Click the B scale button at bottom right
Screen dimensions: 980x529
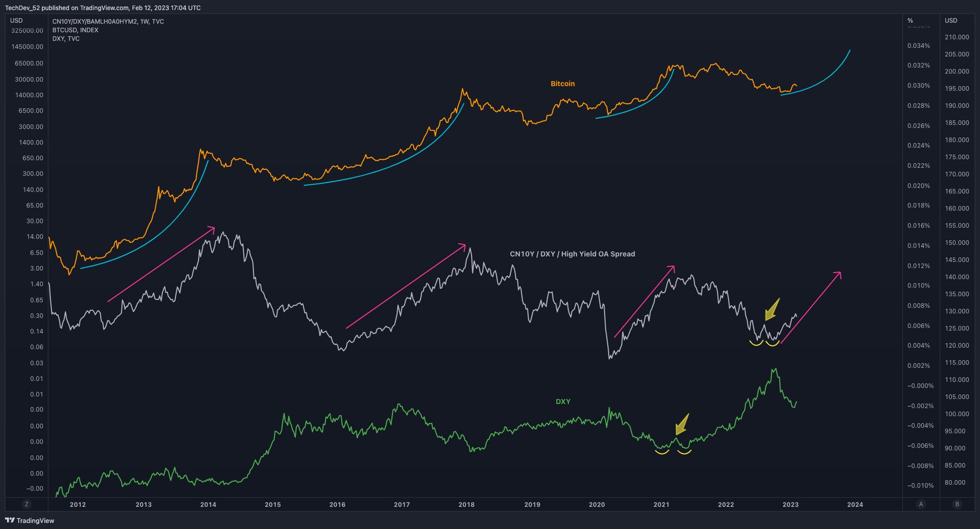957,504
